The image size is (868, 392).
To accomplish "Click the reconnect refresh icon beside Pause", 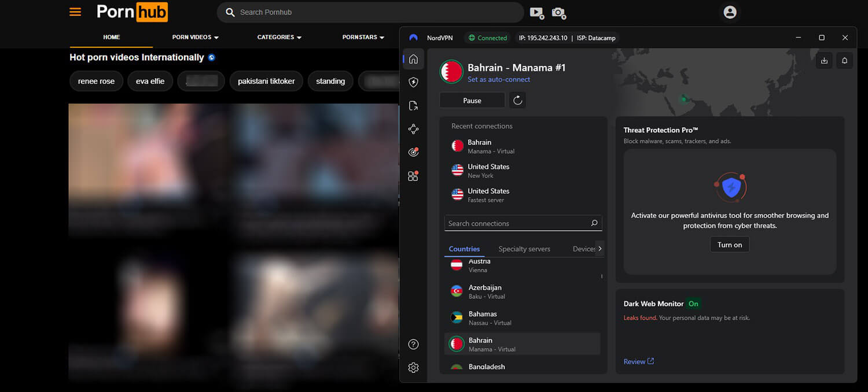I will tap(518, 101).
